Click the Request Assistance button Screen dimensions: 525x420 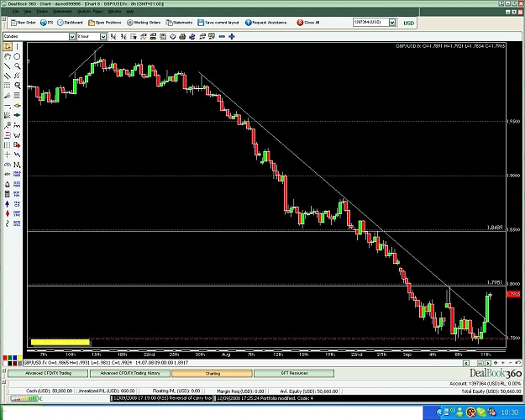(x=265, y=23)
